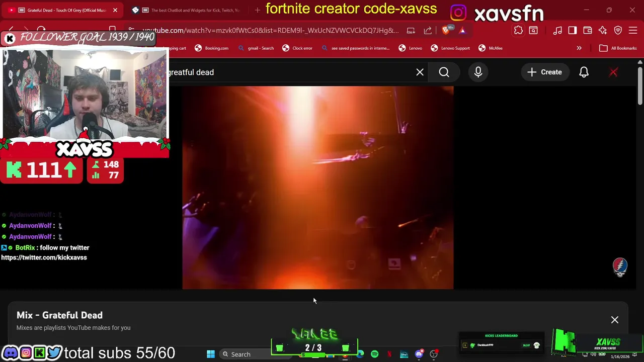Click the date 1/16/2026 in system tray
This screenshot has width=644, height=362.
[620, 356]
